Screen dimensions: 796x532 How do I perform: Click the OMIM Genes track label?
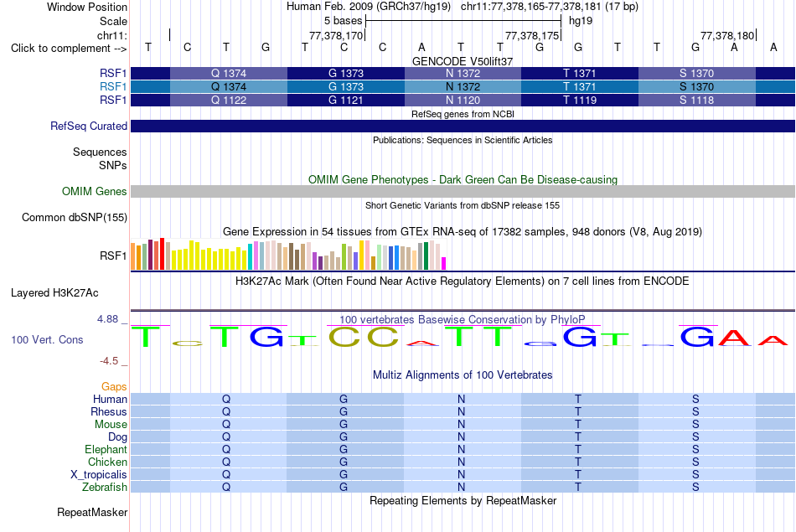[95, 191]
